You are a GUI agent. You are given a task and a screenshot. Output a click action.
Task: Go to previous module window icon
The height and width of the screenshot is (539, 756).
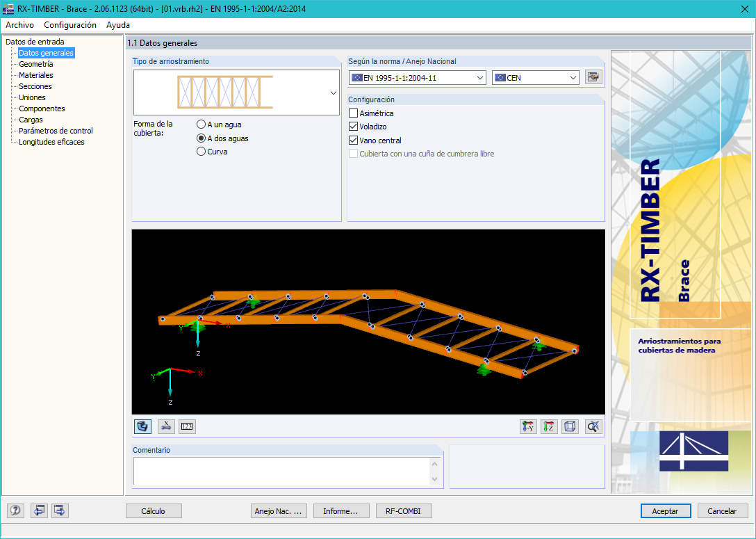pyautogui.click(x=39, y=510)
